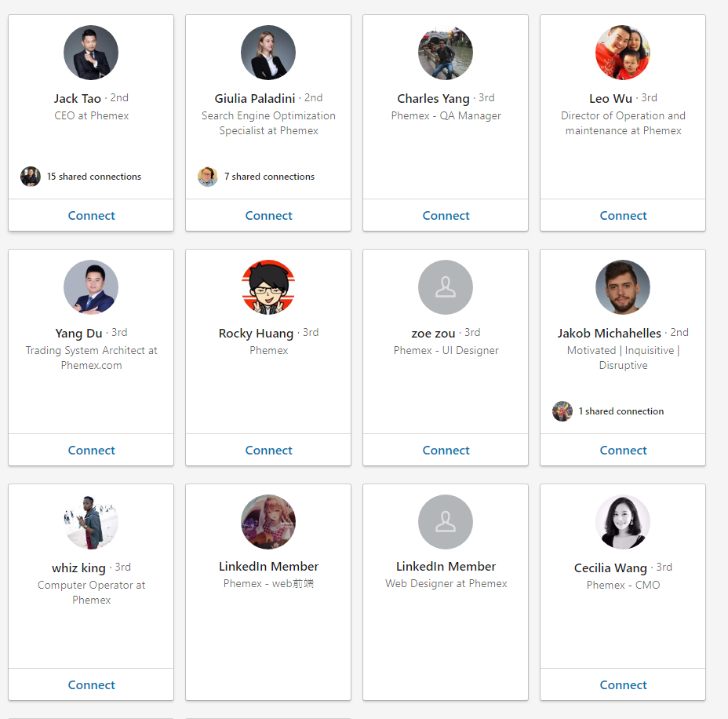728x719 pixels.
Task: Click the 15 shared connections avatar
Action: (31, 177)
